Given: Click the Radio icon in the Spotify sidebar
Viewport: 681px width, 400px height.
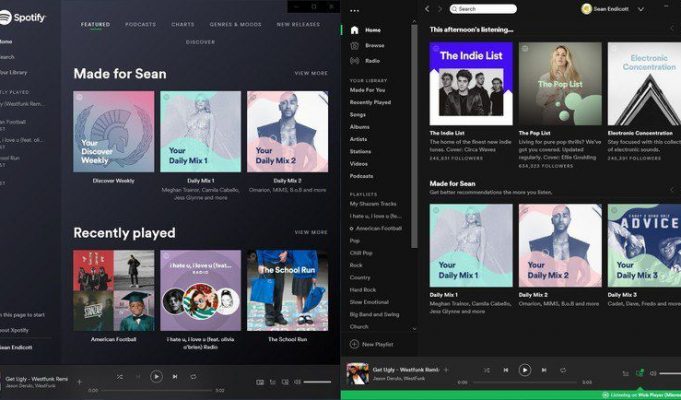Looking at the screenshot, I should (354, 61).
